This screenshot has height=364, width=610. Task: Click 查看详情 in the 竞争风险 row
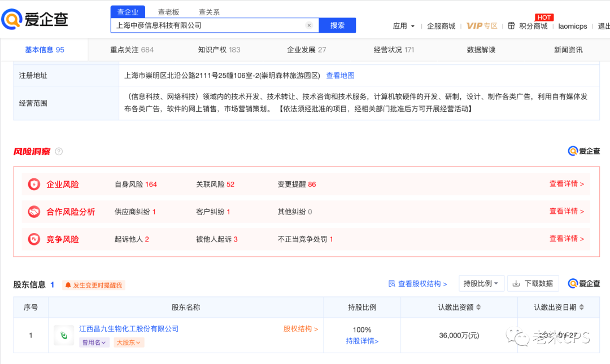(567, 238)
